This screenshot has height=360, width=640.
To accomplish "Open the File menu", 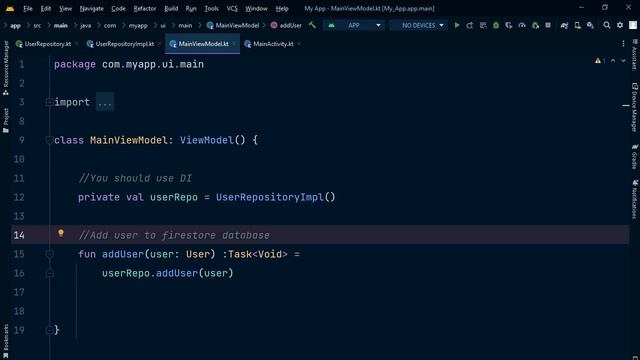I will [28, 8].
